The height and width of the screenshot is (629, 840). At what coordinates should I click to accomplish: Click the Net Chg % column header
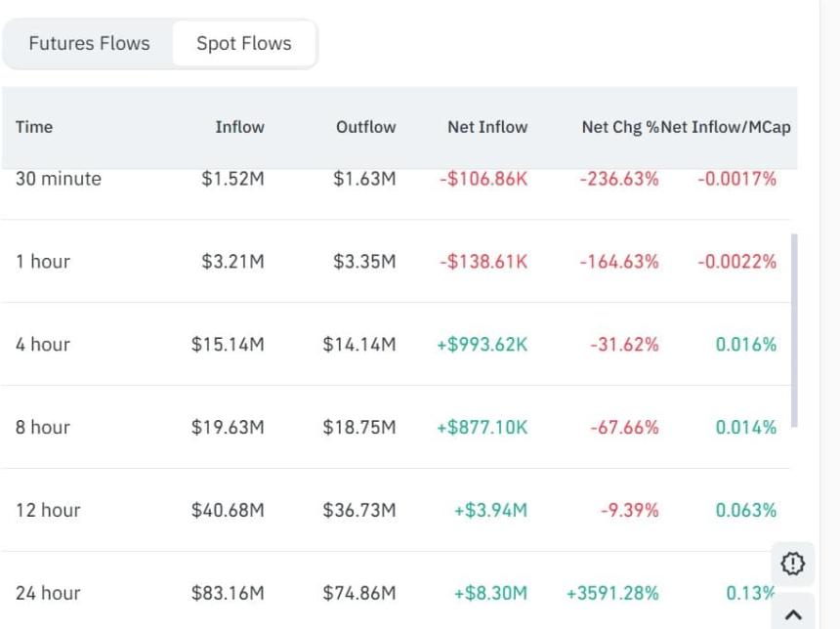point(620,127)
